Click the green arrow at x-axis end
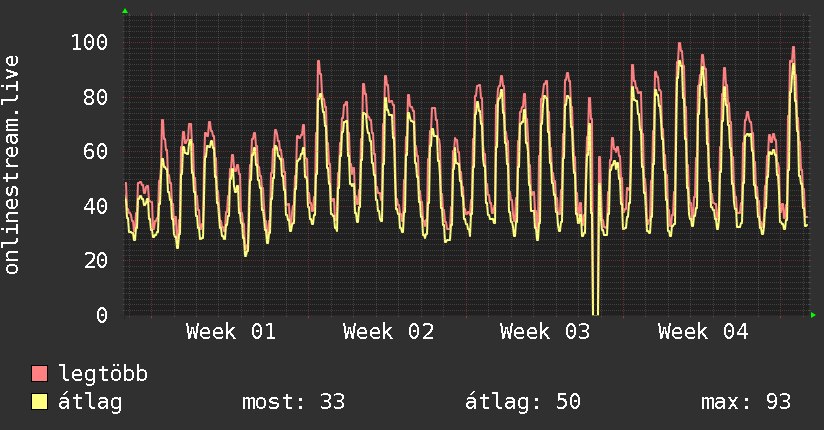The width and height of the screenshot is (824, 430). pos(813,315)
